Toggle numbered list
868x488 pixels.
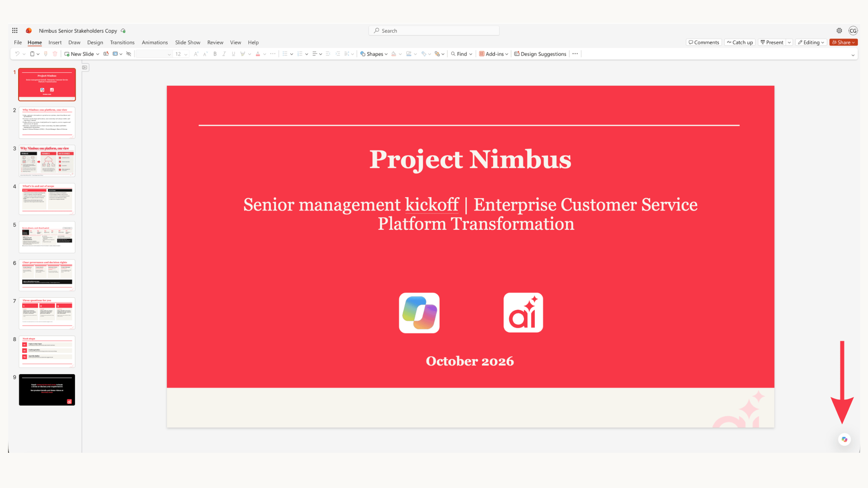(300, 54)
